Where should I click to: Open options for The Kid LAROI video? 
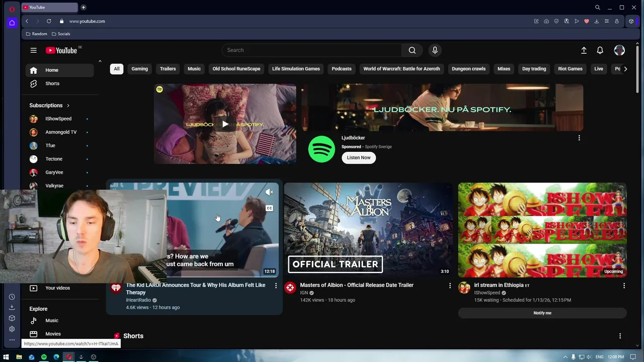(276, 286)
